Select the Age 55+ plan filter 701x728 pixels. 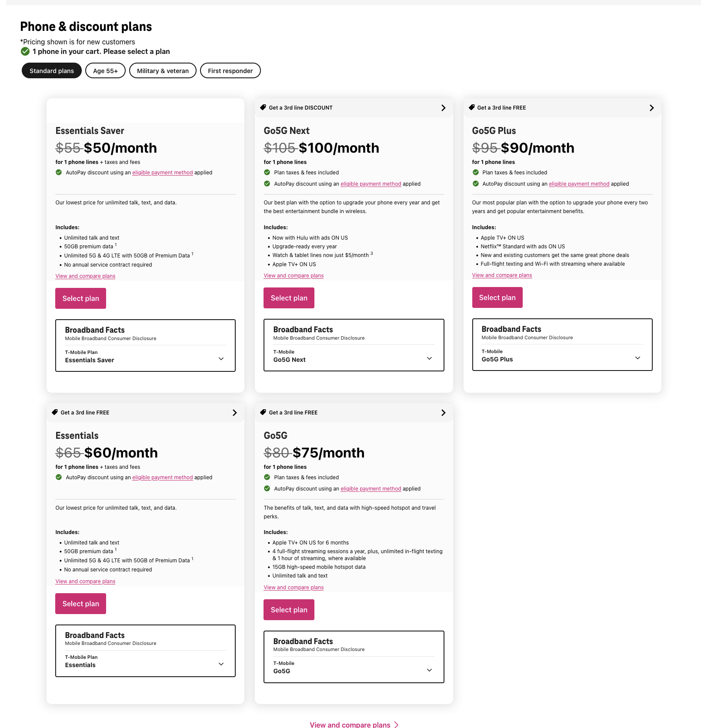[105, 70]
